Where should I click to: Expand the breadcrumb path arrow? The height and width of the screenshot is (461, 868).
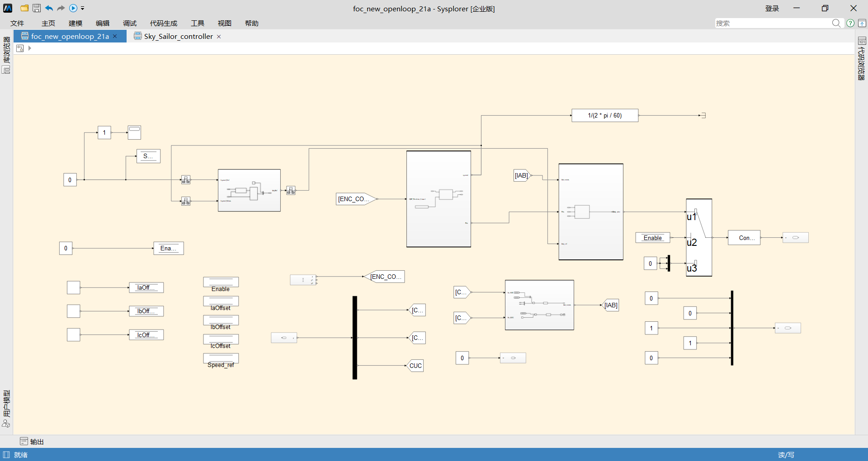click(x=30, y=48)
